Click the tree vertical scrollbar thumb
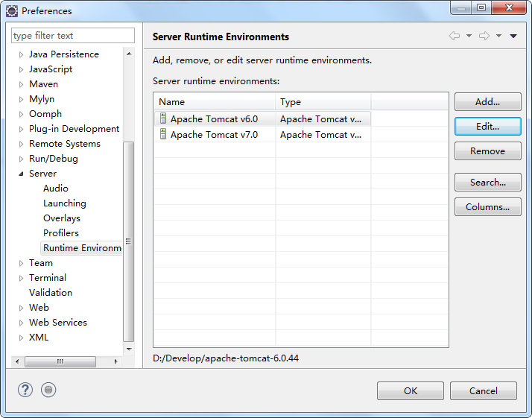The image size is (532, 418). pos(129,241)
